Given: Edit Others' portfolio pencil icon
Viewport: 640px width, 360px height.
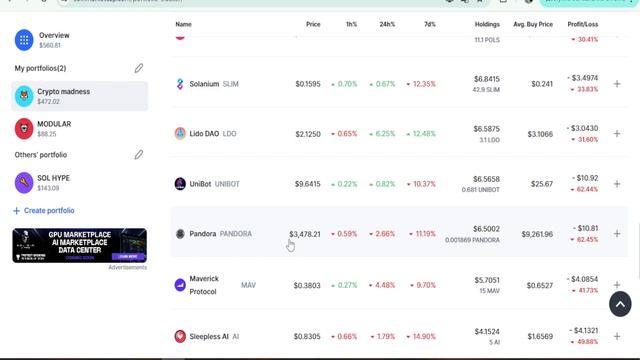Looking at the screenshot, I should tap(139, 155).
